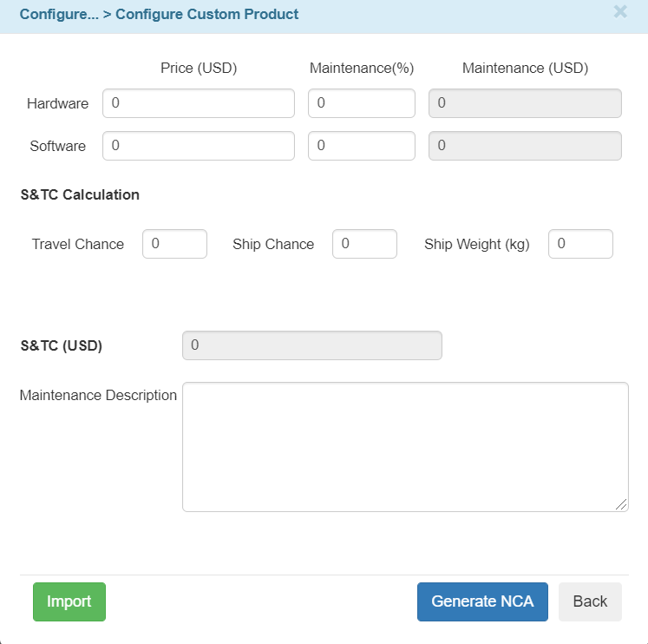Click the 'Configure...' breadcrumb link

click(59, 15)
